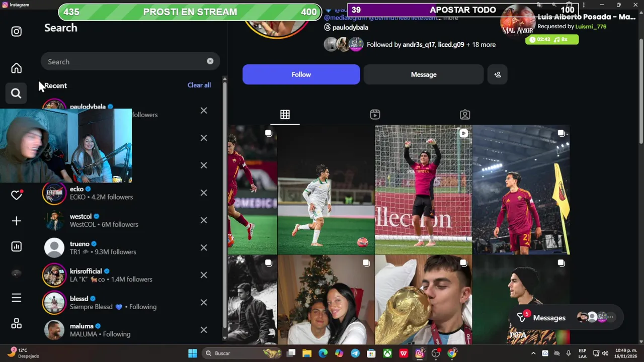Image resolution: width=644 pixels, height=362 pixels.
Task: Follow the paulodybala profile
Action: pyautogui.click(x=301, y=74)
